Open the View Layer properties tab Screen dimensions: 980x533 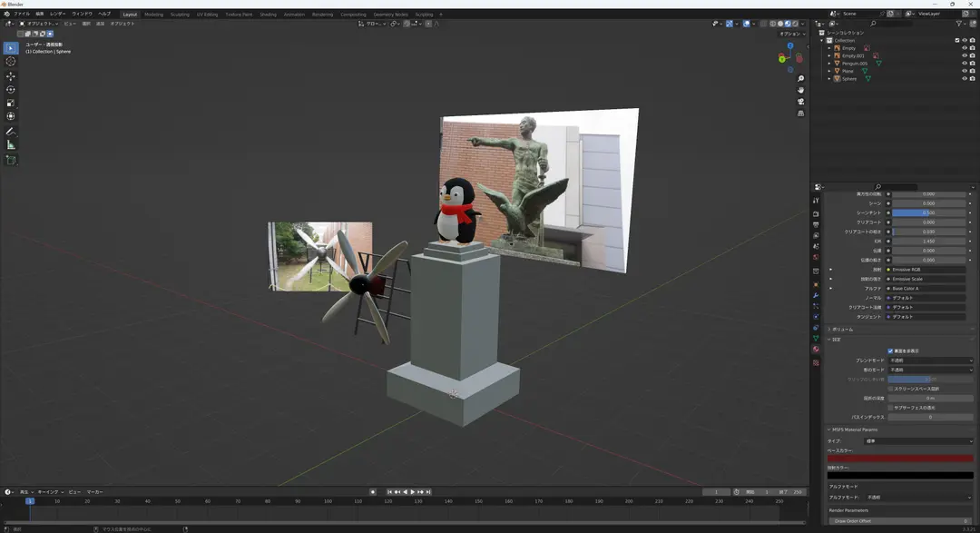pos(816,235)
